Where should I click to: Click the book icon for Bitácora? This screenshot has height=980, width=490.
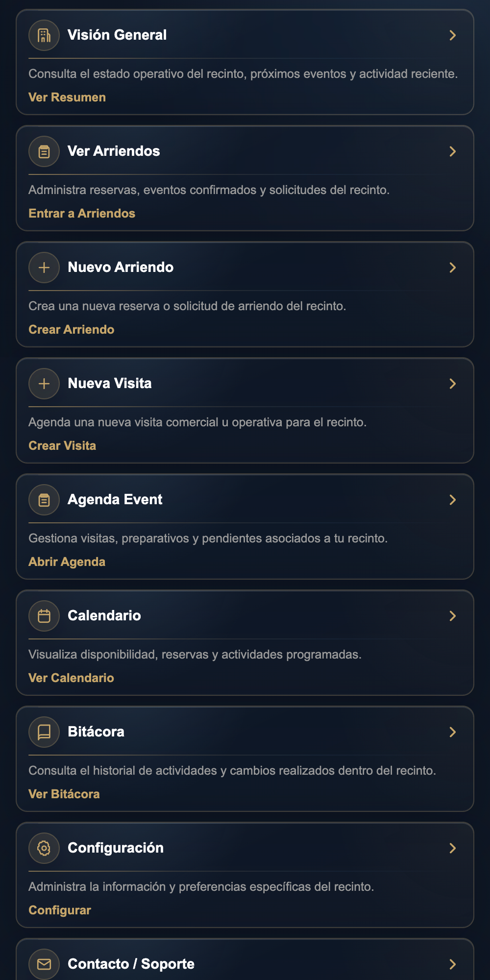click(x=44, y=732)
